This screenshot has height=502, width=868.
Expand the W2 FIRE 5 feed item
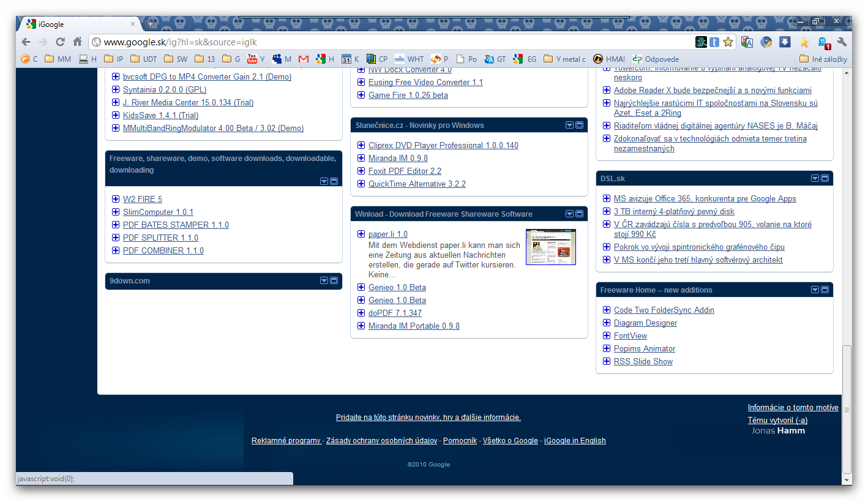(x=116, y=199)
